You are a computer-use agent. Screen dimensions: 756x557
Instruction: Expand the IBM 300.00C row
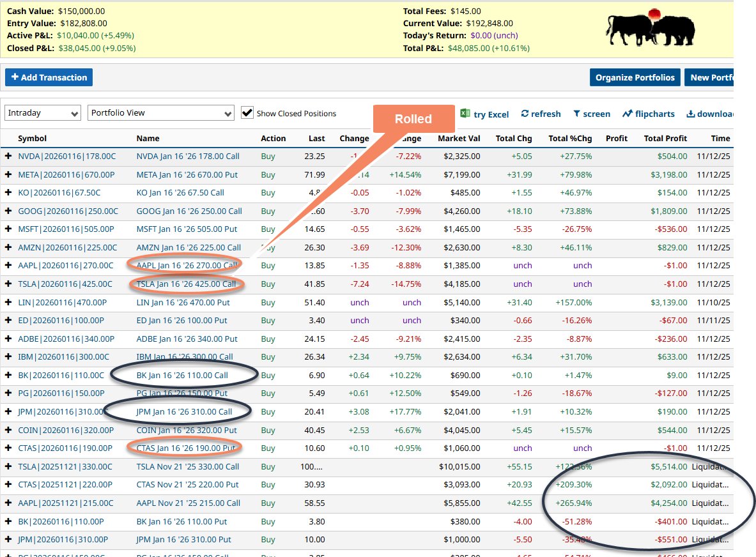[x=8, y=356]
